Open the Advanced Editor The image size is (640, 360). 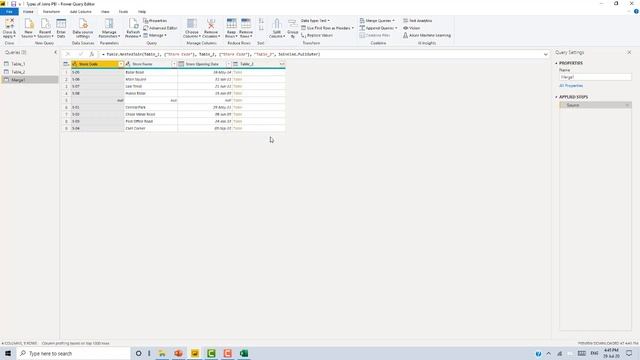(160, 28)
